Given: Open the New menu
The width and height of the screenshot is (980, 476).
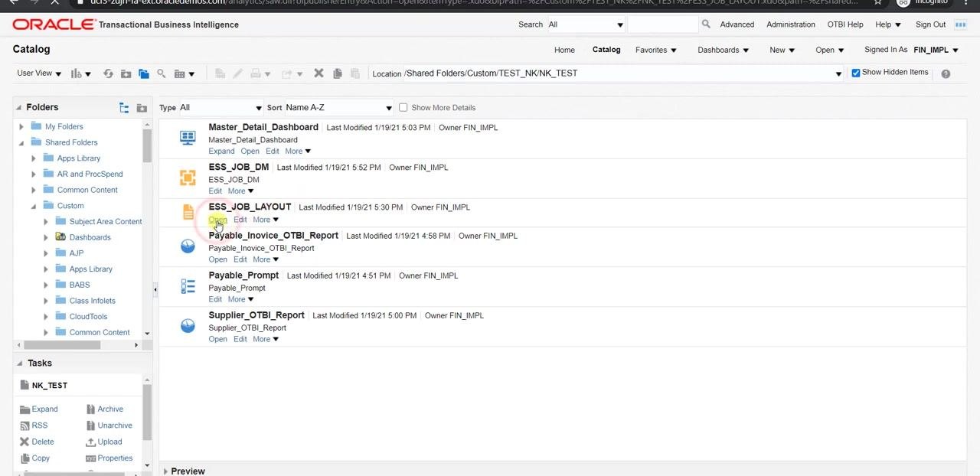Looking at the screenshot, I should point(782,50).
